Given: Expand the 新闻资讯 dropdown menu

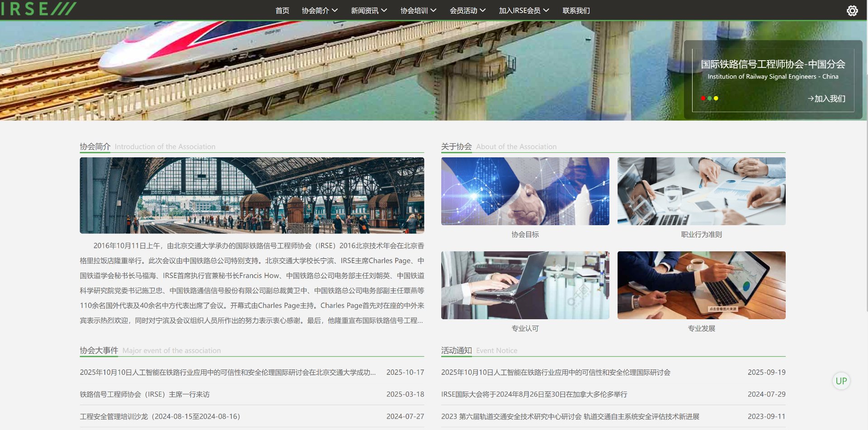Looking at the screenshot, I should coord(369,10).
